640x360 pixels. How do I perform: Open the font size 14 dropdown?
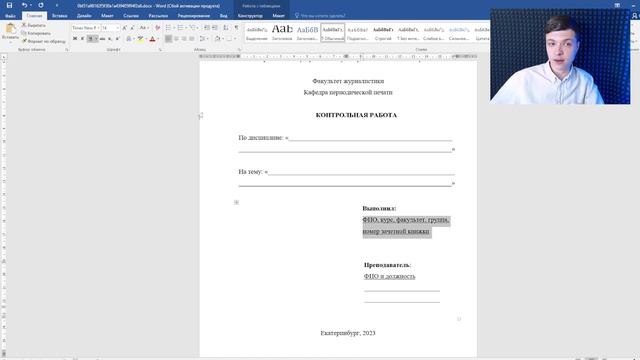click(x=118, y=28)
